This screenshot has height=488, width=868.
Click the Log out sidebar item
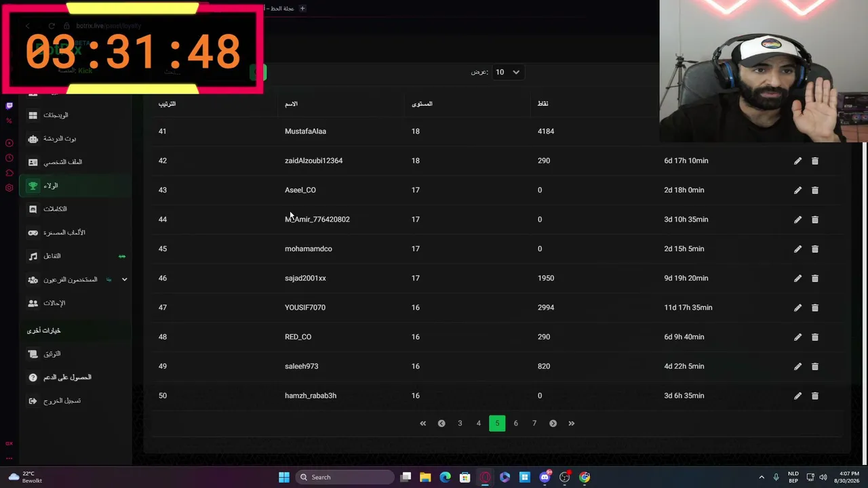coord(75,401)
